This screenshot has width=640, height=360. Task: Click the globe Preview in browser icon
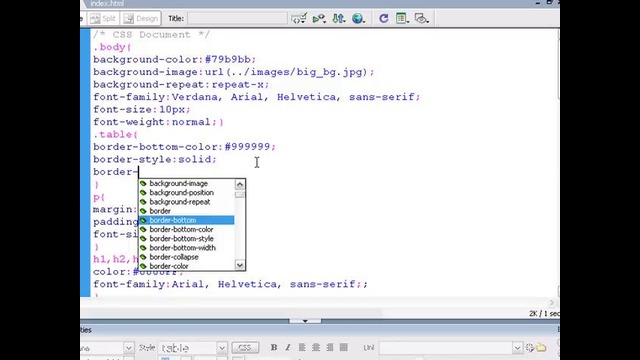(358, 19)
